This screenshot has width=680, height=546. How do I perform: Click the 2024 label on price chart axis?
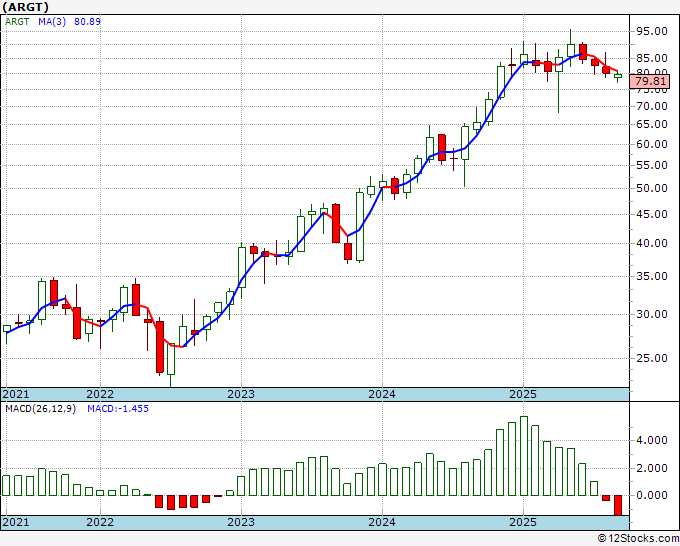382,394
